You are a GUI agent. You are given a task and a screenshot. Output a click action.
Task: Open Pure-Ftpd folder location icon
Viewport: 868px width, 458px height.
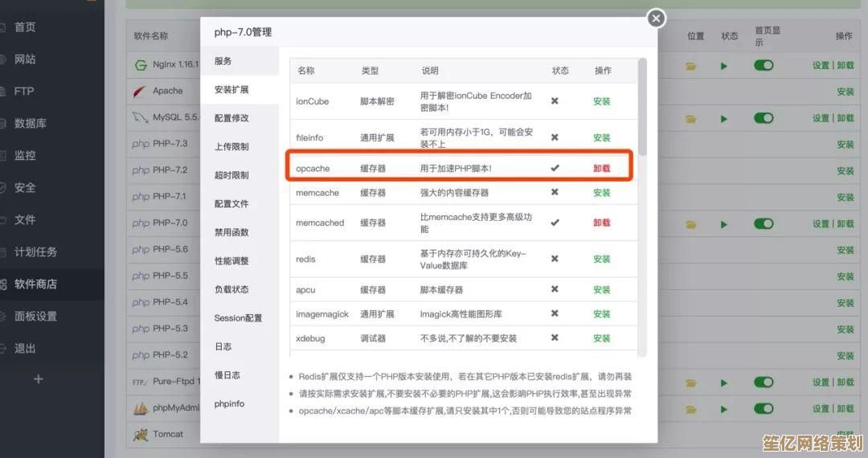pyautogui.click(x=691, y=382)
